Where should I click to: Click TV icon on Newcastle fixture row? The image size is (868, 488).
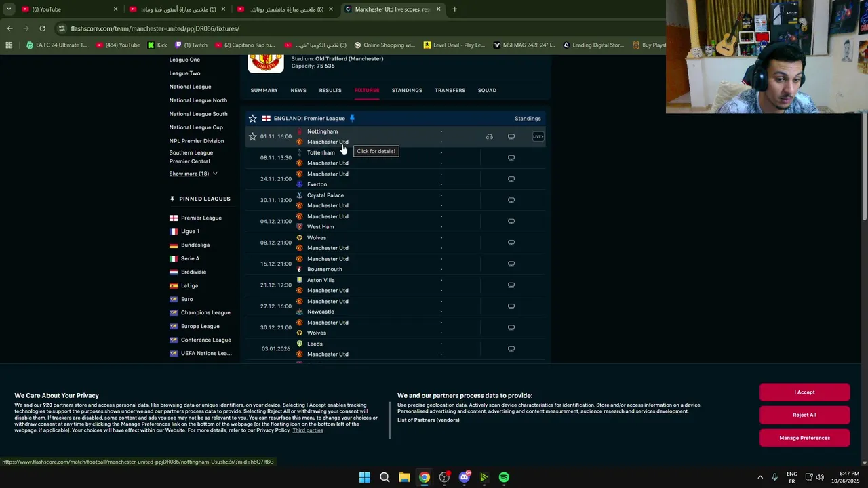pyautogui.click(x=511, y=306)
